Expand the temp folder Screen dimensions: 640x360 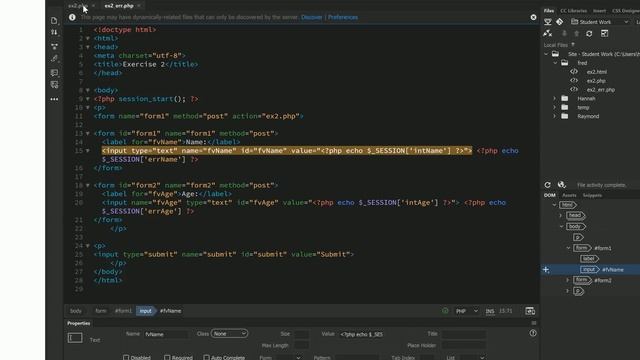coord(555,107)
